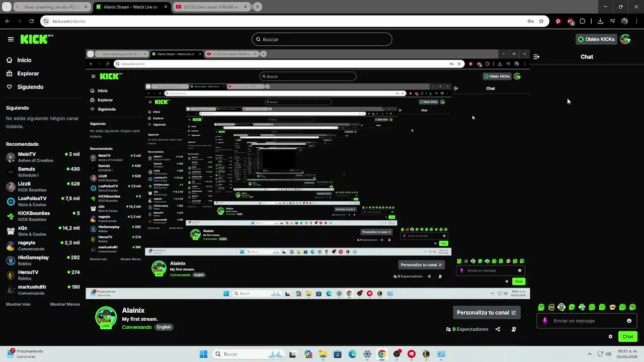Open Explorar in the sidebar
Image resolution: width=644 pixels, height=362 pixels.
click(x=23, y=73)
